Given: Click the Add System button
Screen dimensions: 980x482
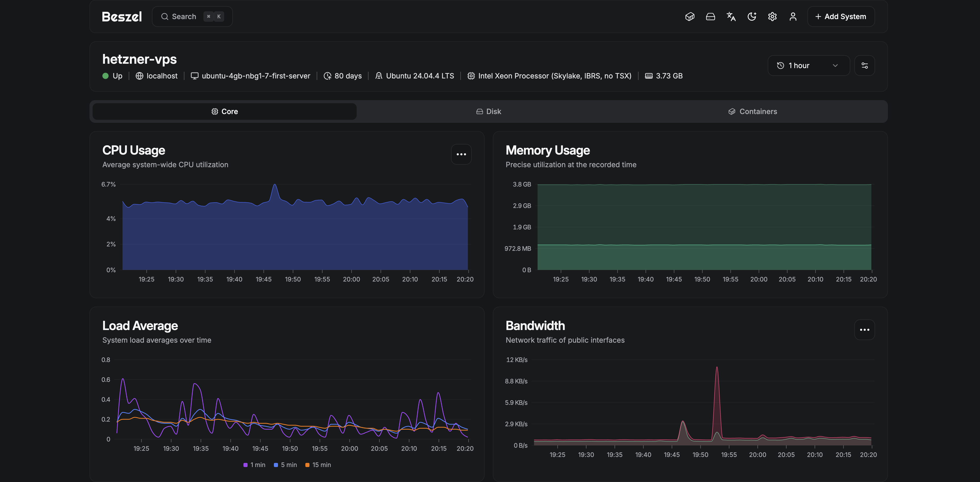Looking at the screenshot, I should pyautogui.click(x=841, y=17).
